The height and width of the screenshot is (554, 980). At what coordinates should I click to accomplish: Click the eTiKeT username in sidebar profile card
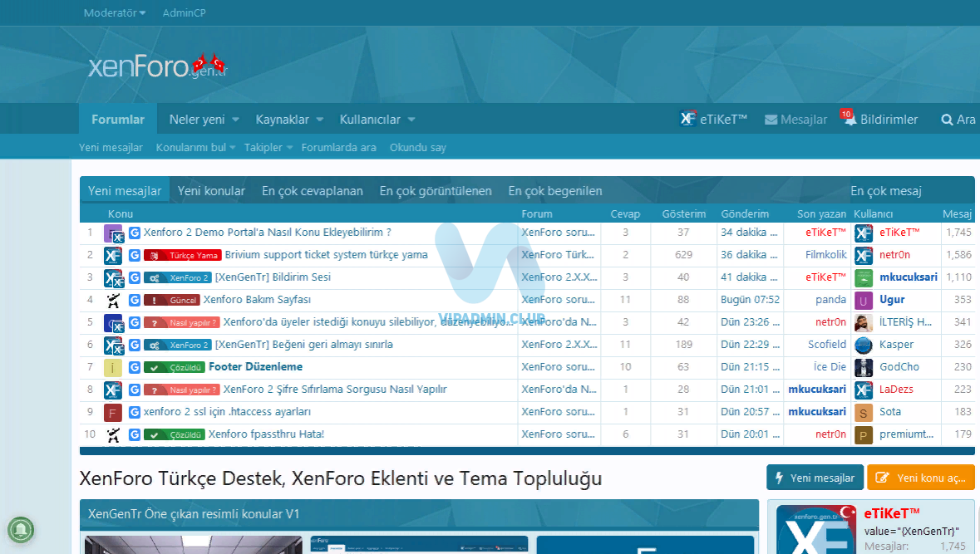tap(892, 513)
